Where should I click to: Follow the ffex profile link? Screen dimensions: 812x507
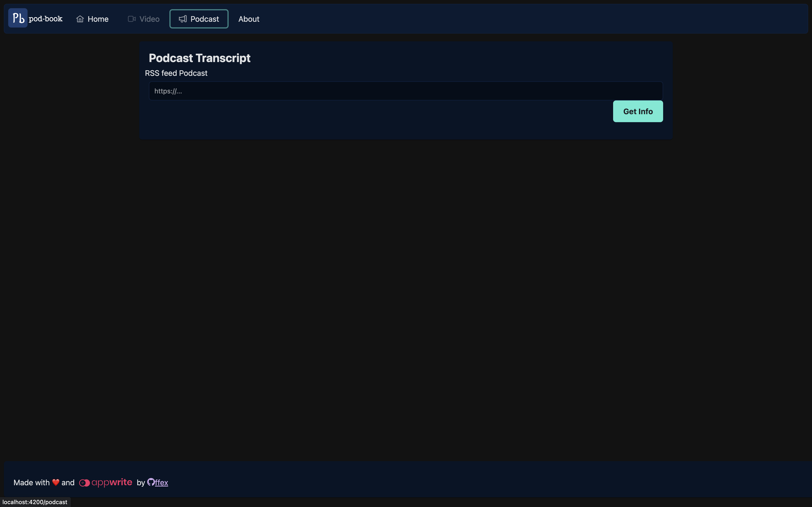(x=161, y=483)
